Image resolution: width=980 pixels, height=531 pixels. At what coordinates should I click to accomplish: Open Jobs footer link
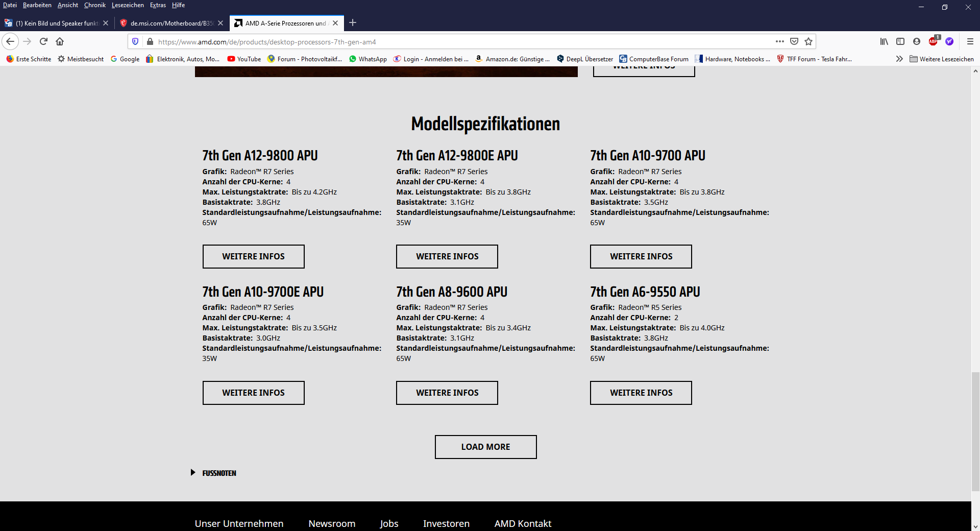pyautogui.click(x=389, y=523)
